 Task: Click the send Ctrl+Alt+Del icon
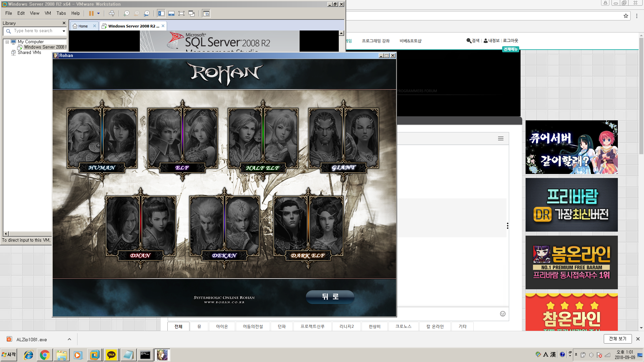point(112,13)
